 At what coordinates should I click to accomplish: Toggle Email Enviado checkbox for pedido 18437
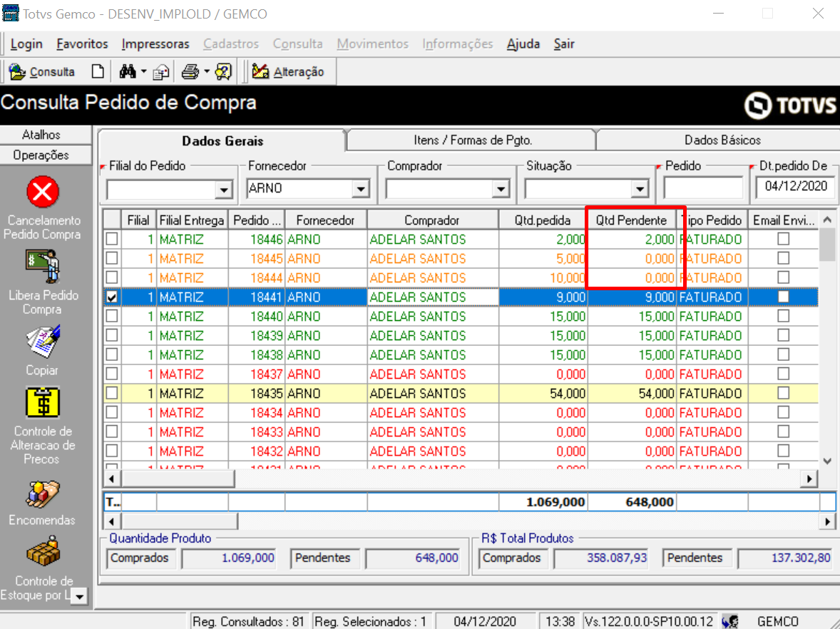(x=783, y=374)
